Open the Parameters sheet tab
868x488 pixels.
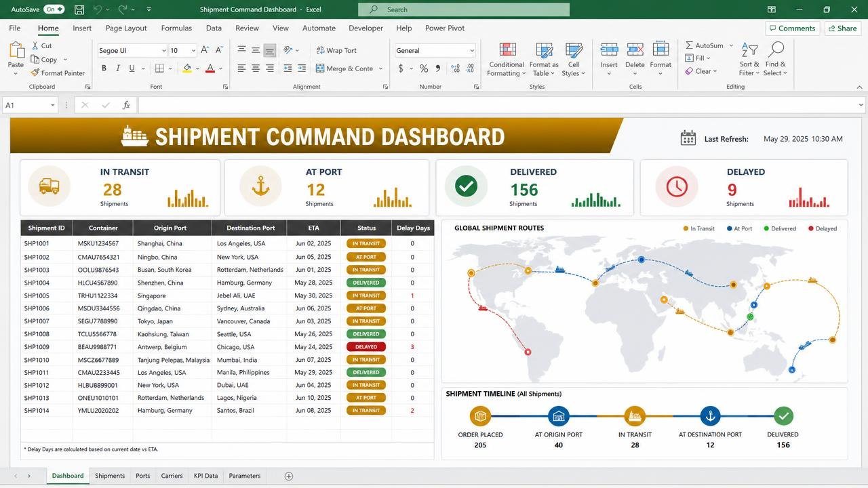click(245, 476)
